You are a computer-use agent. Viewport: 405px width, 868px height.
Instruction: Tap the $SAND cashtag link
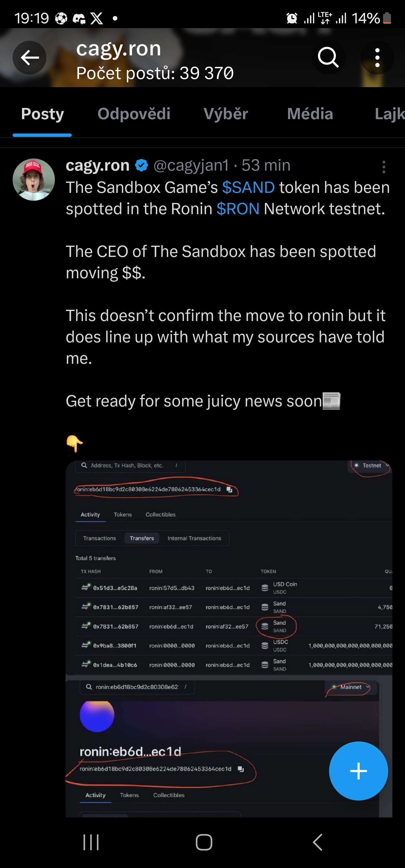[248, 187]
